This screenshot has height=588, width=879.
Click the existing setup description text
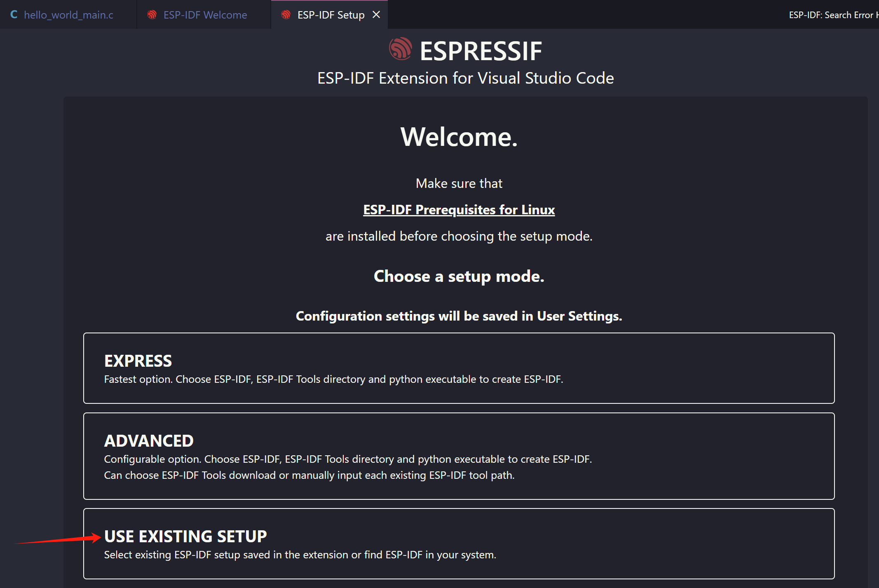point(300,555)
